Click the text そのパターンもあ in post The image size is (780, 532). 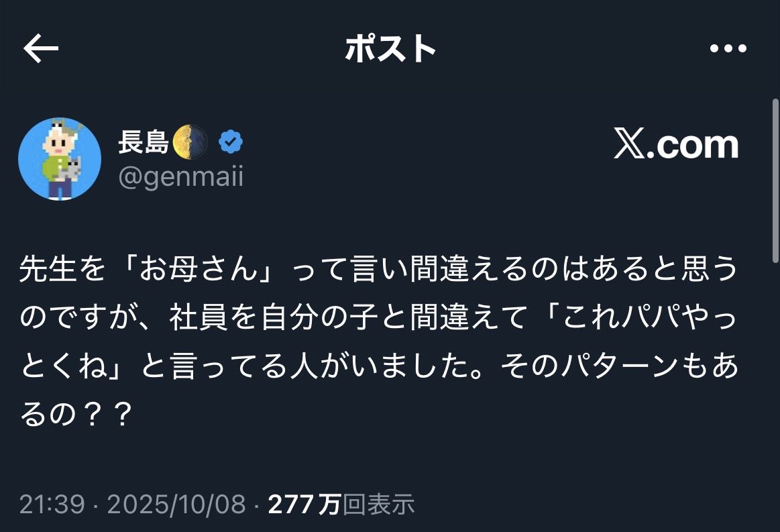(x=619, y=366)
